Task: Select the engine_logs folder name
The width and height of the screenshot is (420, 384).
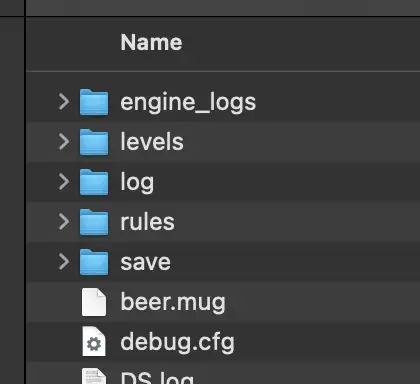Action: click(188, 103)
